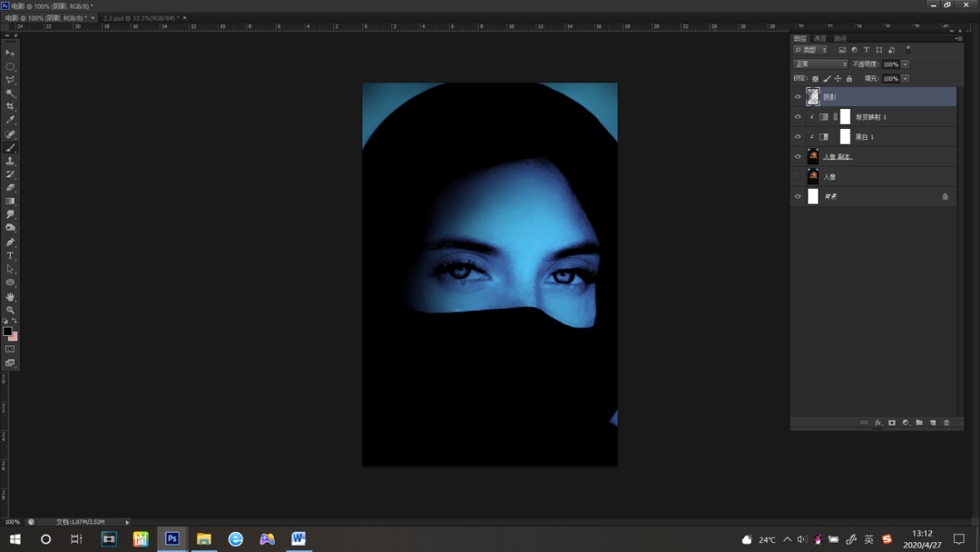980x552 pixels.
Task: Filter layers by pixel layers
Action: click(x=842, y=49)
